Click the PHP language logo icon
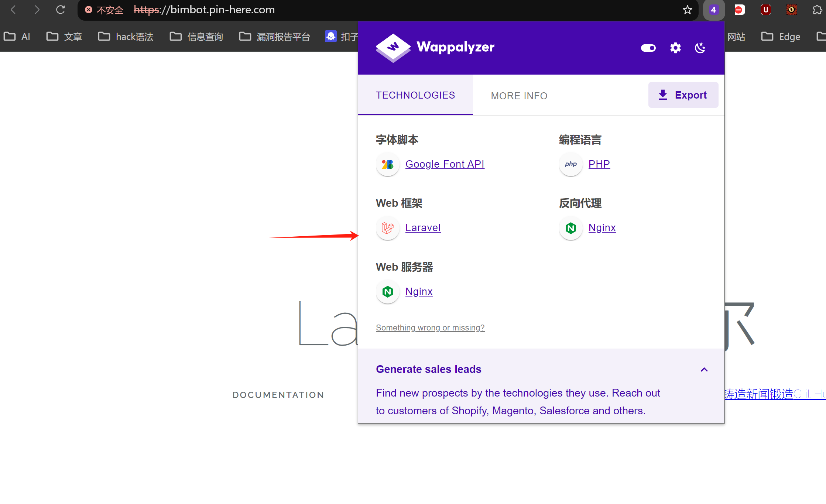Viewport: 826px width, 504px height. click(x=570, y=164)
